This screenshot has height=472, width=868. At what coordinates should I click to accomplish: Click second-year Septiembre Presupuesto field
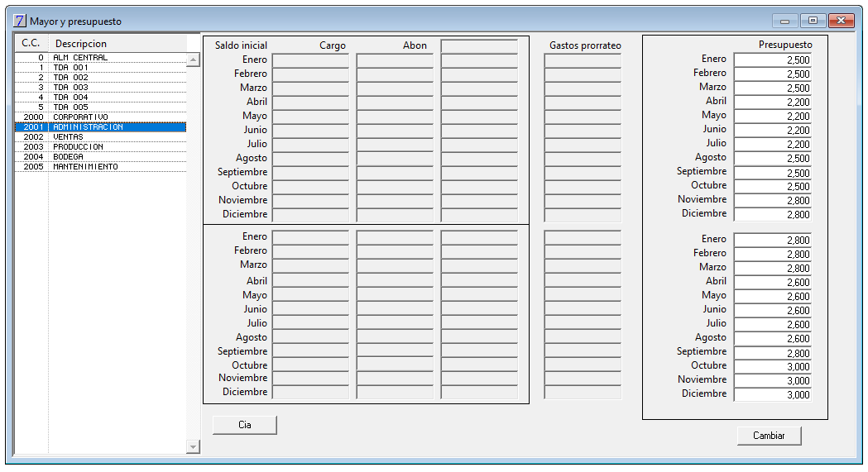772,353
